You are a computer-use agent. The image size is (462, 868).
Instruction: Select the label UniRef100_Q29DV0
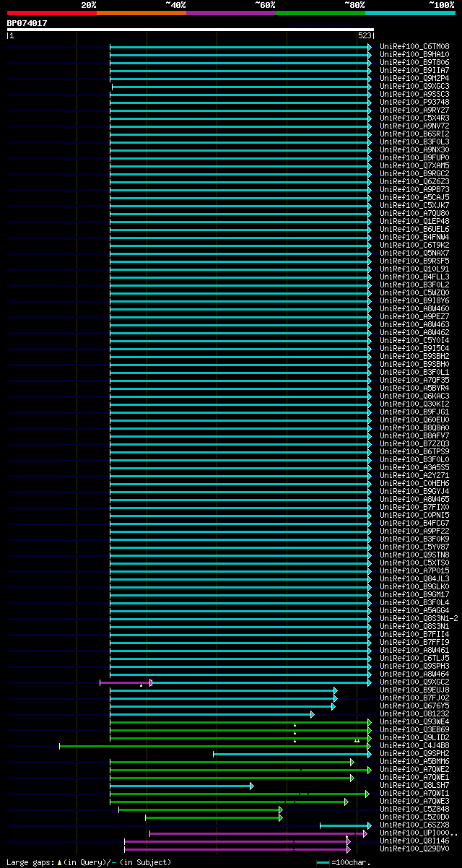[x=414, y=849]
